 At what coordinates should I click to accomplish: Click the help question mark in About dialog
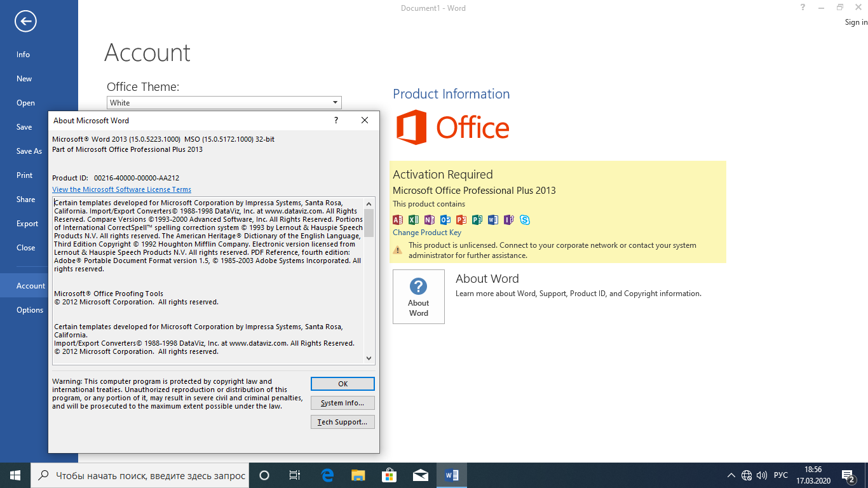coord(336,120)
